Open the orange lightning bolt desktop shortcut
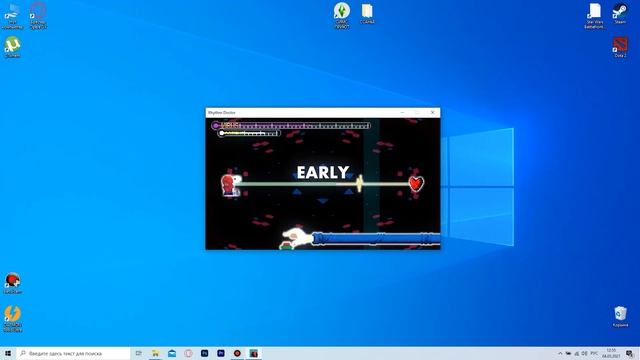Image resolution: width=640 pixels, height=360 pixels. click(12, 319)
